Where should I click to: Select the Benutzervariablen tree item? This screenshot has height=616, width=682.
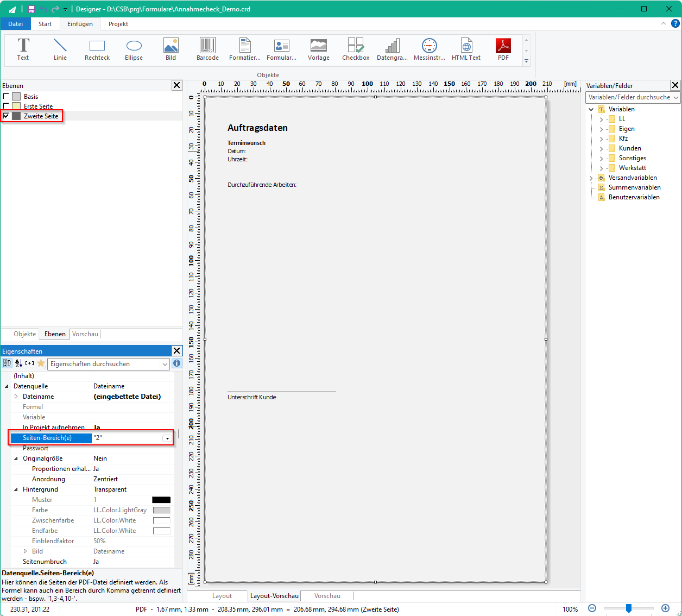pyautogui.click(x=634, y=197)
